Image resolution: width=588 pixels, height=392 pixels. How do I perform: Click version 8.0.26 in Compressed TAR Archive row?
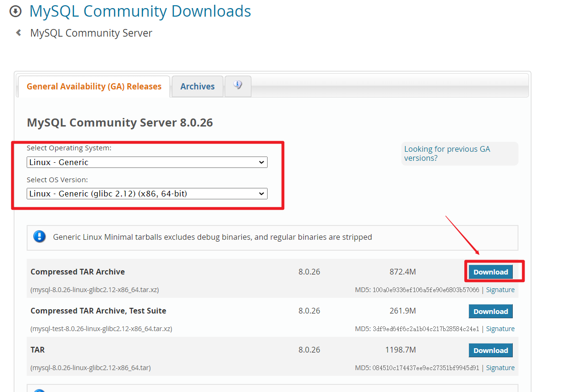point(309,272)
